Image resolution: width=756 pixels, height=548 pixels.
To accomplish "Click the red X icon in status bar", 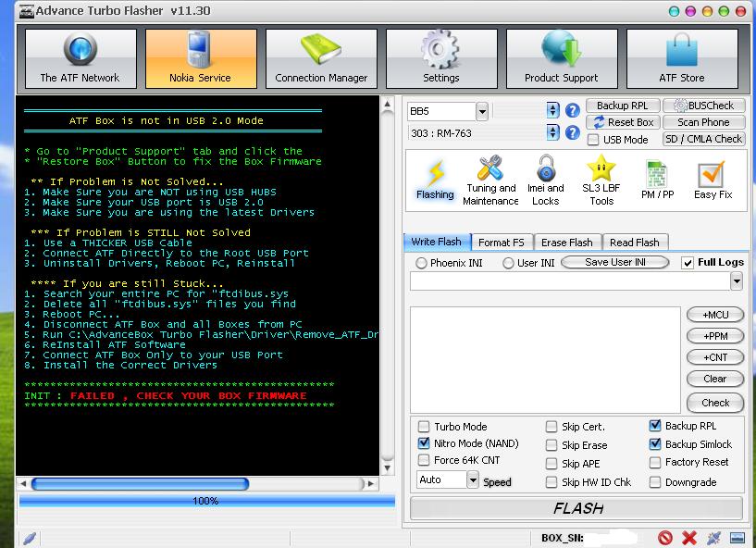I will tap(689, 538).
